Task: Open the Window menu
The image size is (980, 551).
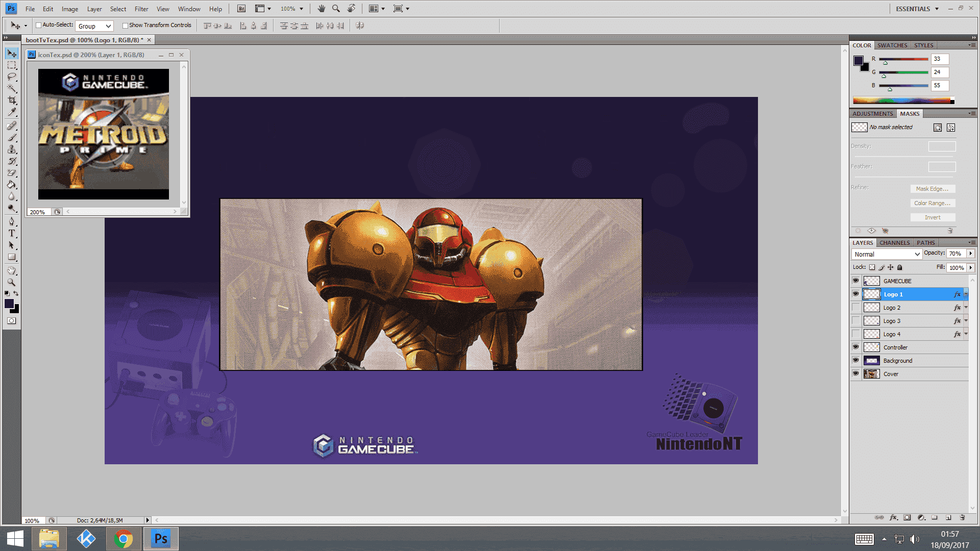Action: 189,9
